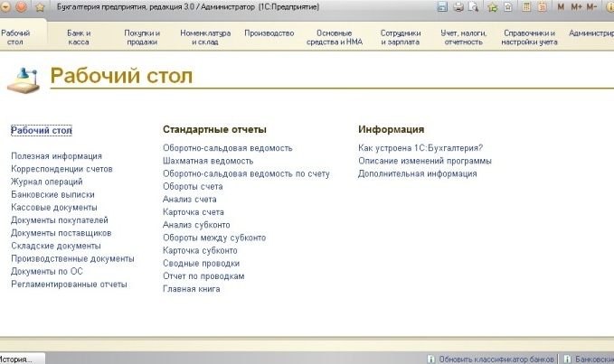The width and height of the screenshot is (614, 364).
Task: Open favorites star in title bar
Action: [40, 7]
